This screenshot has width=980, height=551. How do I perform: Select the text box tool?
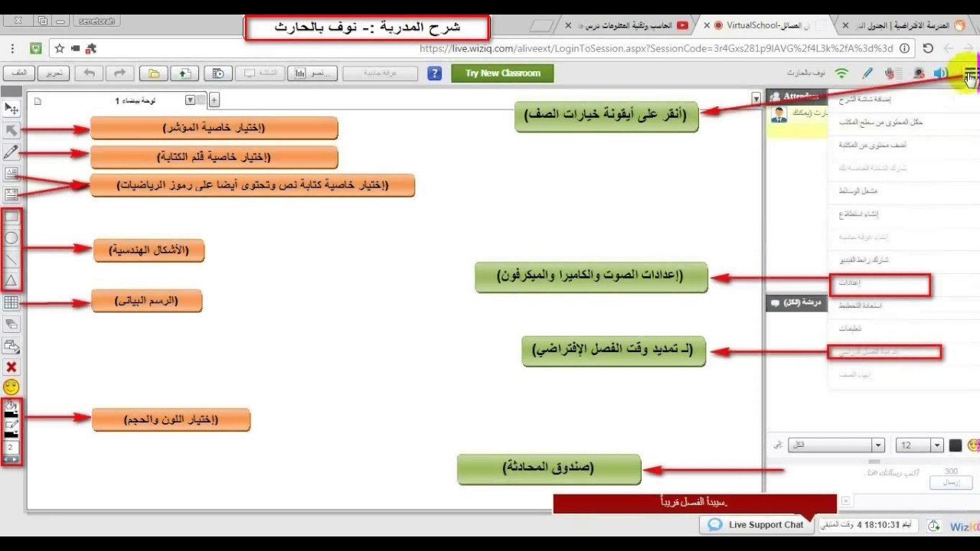pos(11,174)
